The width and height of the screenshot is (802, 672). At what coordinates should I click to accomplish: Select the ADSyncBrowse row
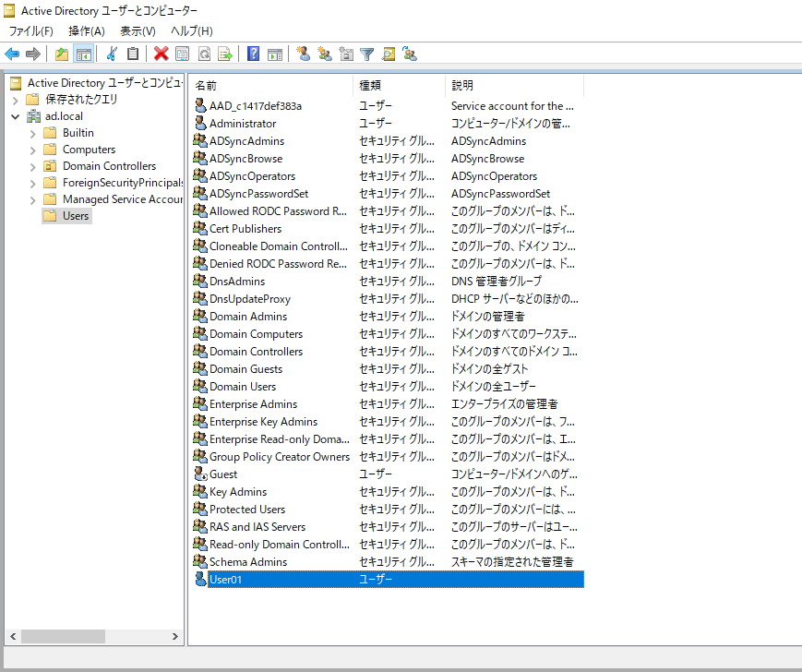click(x=388, y=159)
